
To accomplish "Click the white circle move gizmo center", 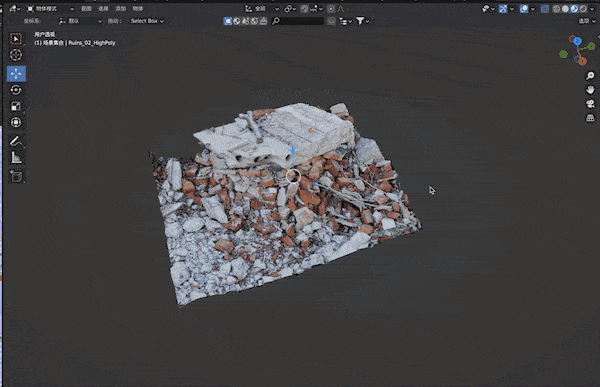I will coord(293,176).
